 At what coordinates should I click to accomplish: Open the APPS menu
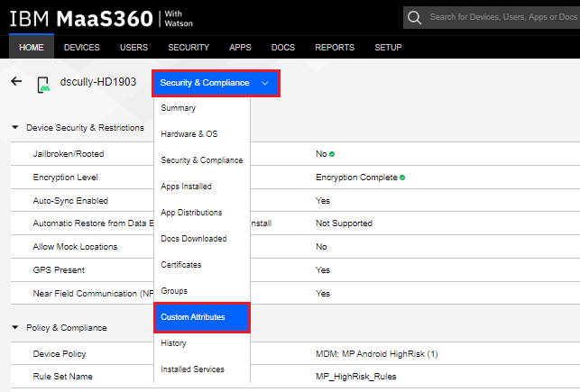240,47
